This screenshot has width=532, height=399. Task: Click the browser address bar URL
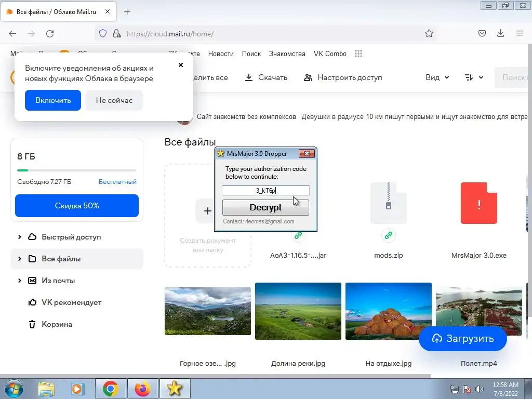coord(170,34)
